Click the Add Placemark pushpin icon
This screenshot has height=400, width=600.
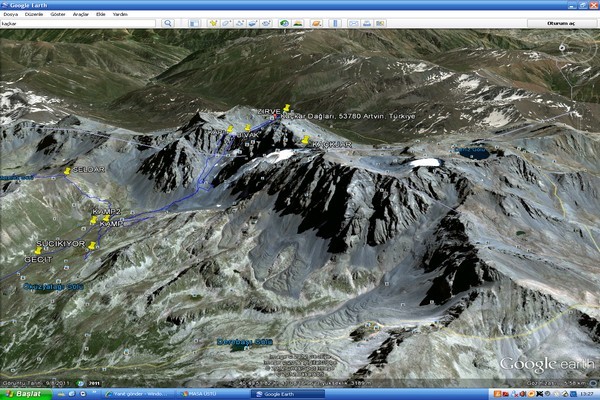(x=213, y=22)
